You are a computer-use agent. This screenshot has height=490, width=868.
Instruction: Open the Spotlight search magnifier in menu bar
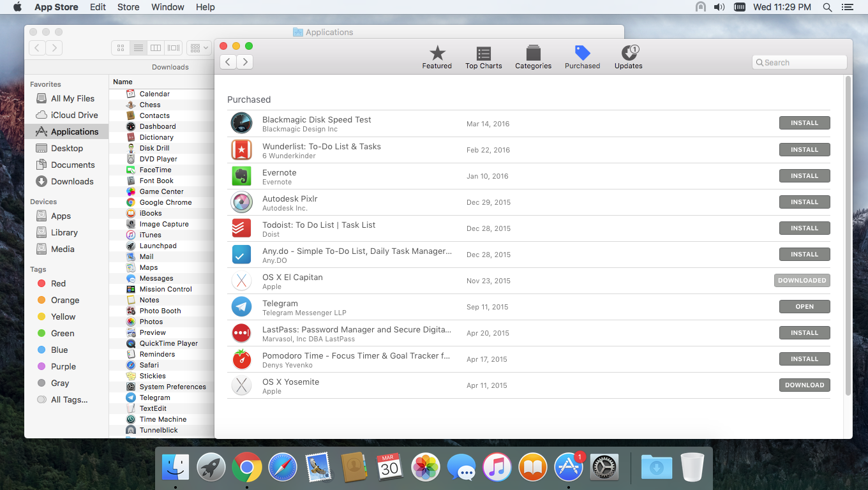coord(828,7)
